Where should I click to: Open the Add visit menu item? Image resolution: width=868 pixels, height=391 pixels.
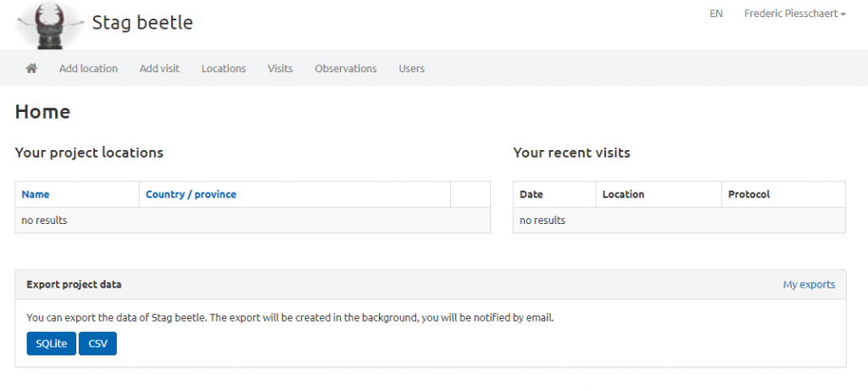pyautogui.click(x=159, y=68)
